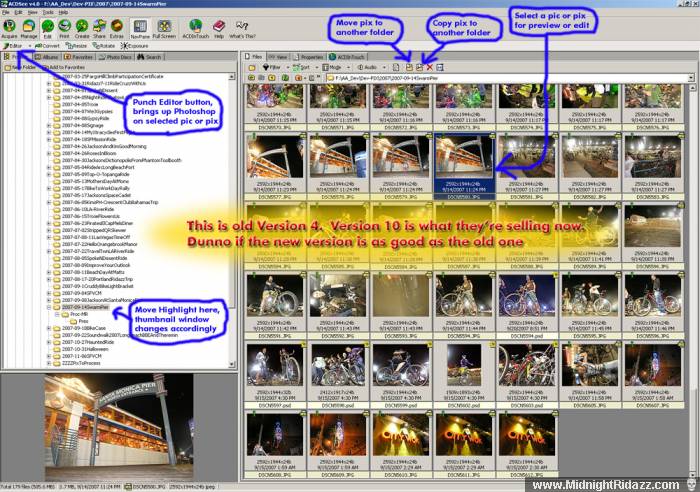Screen dimensions: 700x492
Task: Open the File menu
Action: pos(5,12)
